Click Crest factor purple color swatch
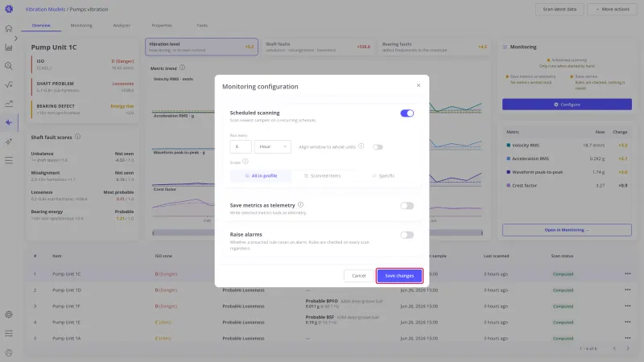The image size is (644, 362). tap(509, 186)
